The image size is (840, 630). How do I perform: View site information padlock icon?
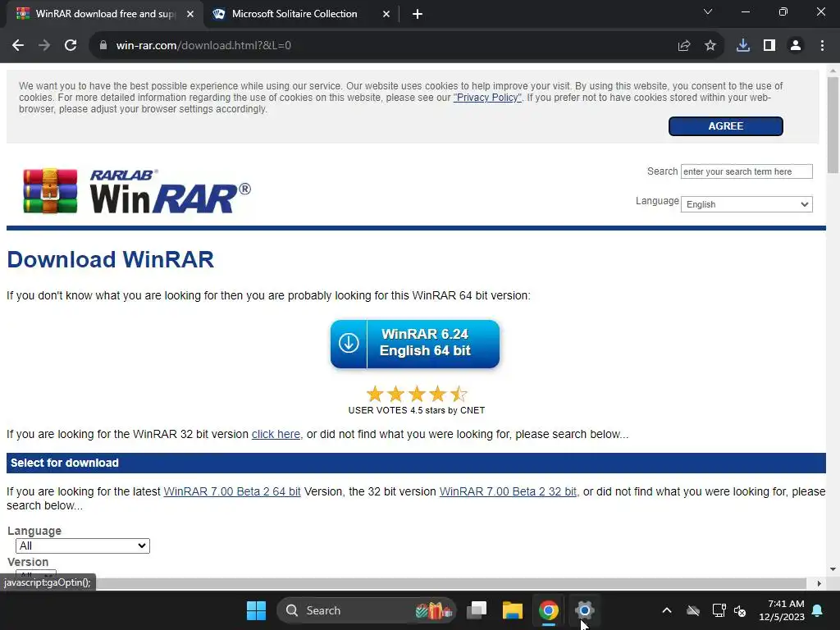pos(103,46)
